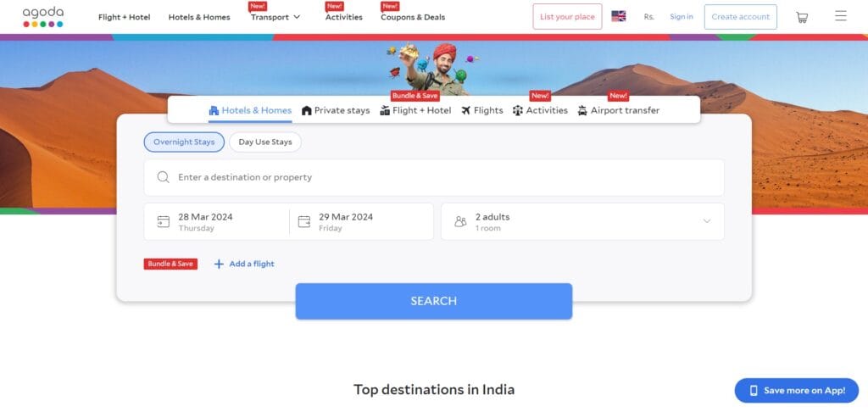Click the check-out calendar icon

(304, 221)
